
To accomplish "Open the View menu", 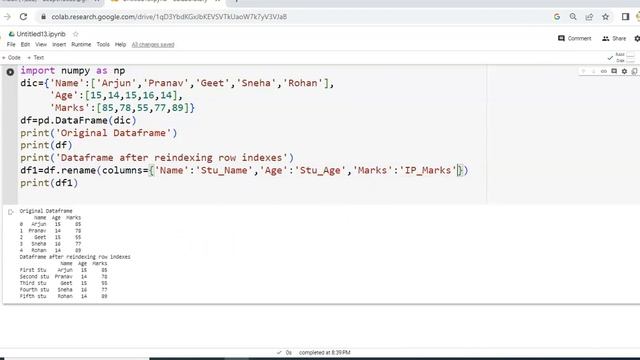I will (x=41, y=44).
